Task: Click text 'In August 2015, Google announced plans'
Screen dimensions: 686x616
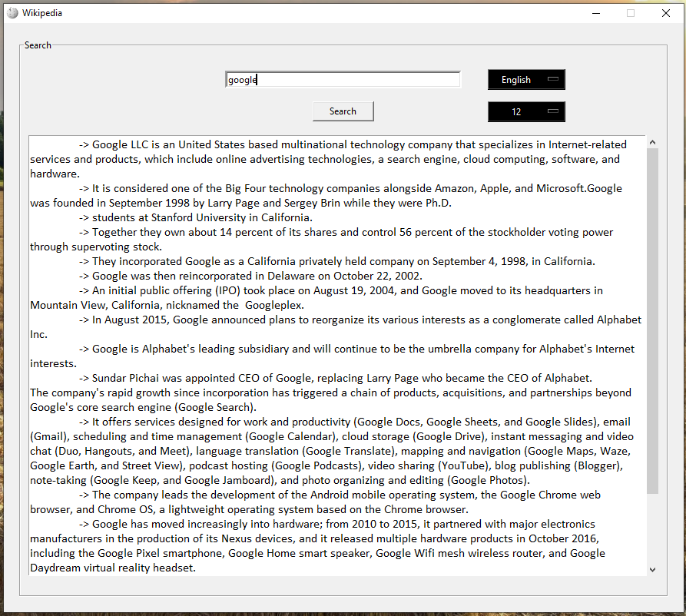Action: [x=194, y=320]
